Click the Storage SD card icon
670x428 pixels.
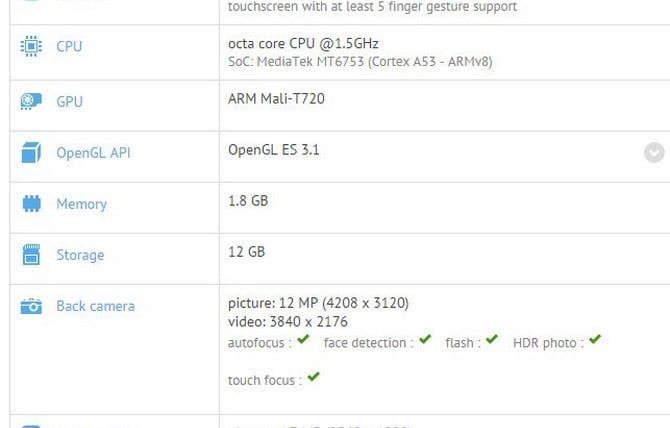(x=31, y=255)
